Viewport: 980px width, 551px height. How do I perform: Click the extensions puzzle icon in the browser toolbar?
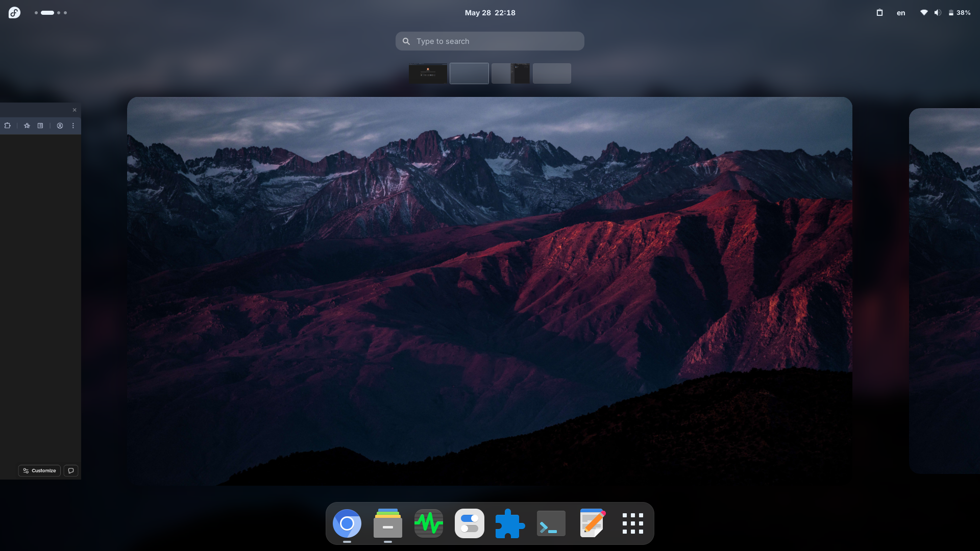tap(7, 126)
